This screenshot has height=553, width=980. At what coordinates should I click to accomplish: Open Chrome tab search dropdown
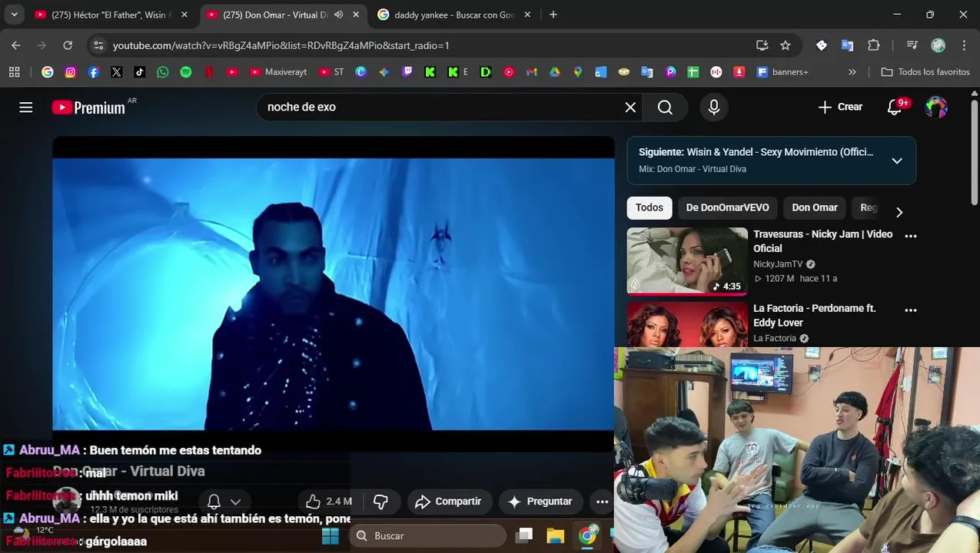[14, 15]
